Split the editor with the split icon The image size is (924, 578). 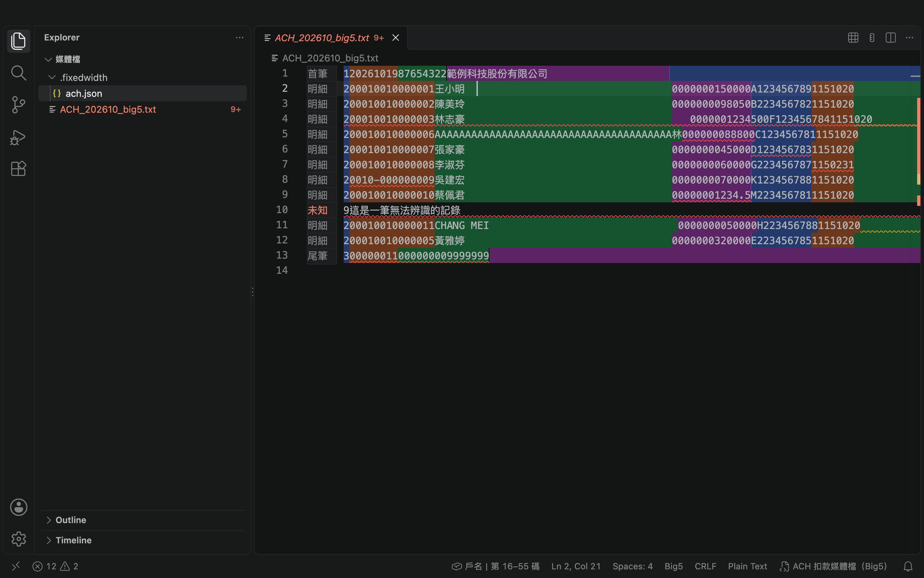[x=891, y=38]
